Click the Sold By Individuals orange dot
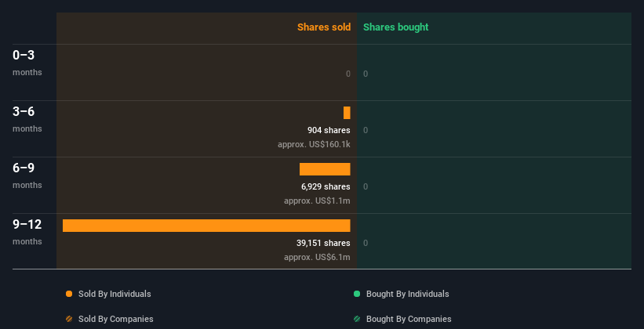The width and height of the screenshot is (644, 329). click(x=69, y=294)
